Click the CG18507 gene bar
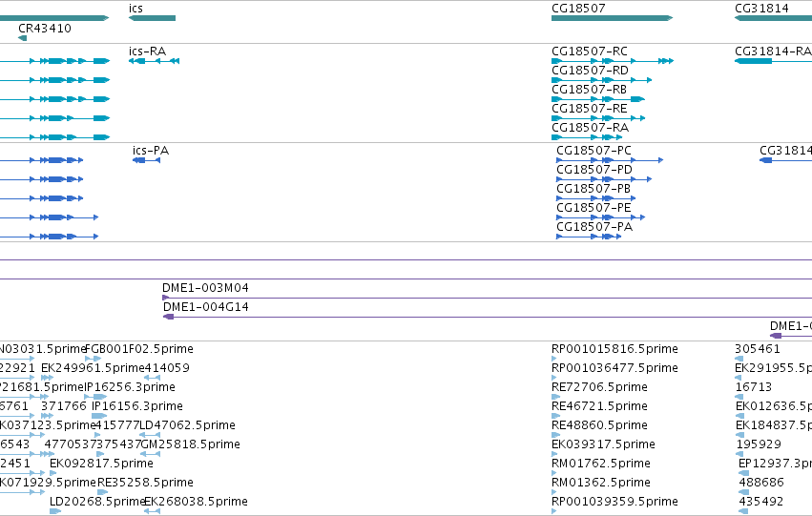 (613, 18)
